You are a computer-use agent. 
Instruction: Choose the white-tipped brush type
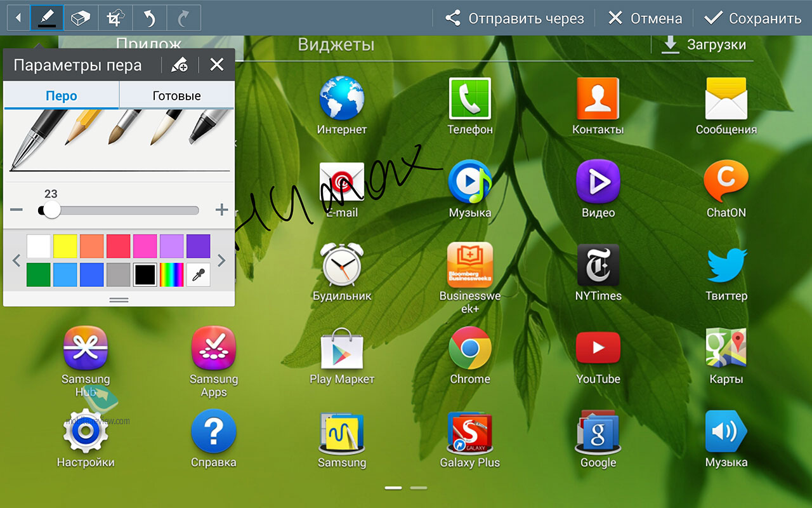[166, 127]
